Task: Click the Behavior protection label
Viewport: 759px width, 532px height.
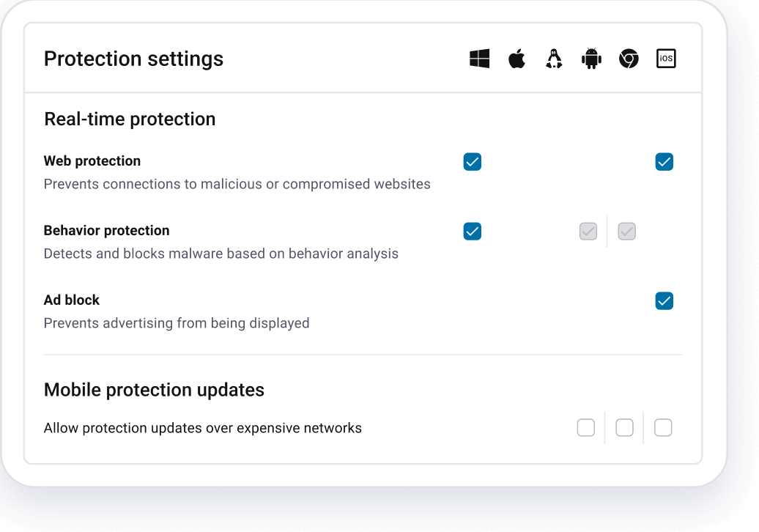Action: coord(106,230)
